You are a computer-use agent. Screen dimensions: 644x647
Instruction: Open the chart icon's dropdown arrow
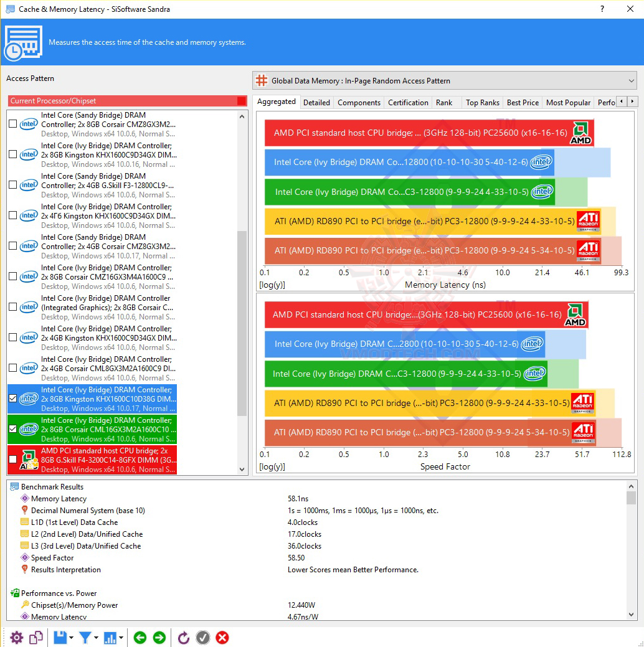click(x=121, y=638)
